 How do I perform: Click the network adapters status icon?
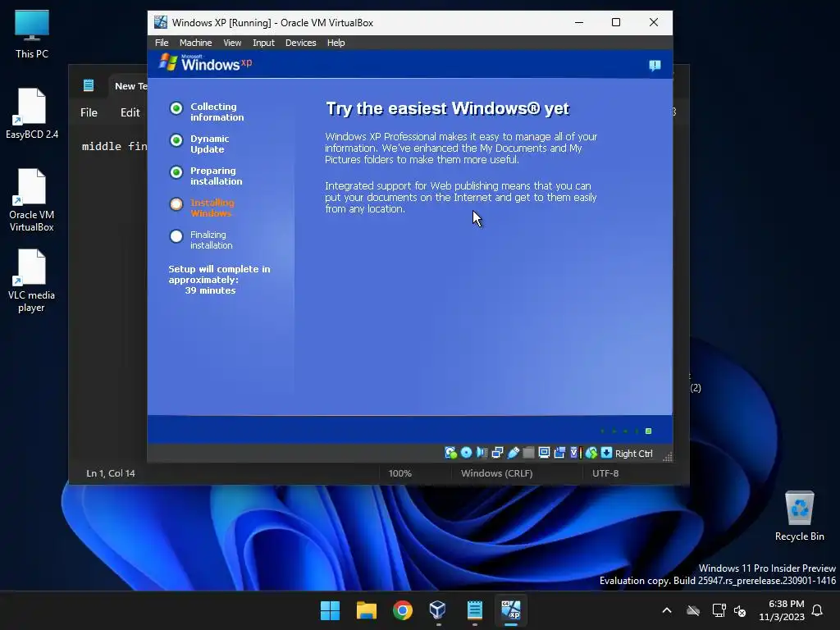click(497, 453)
